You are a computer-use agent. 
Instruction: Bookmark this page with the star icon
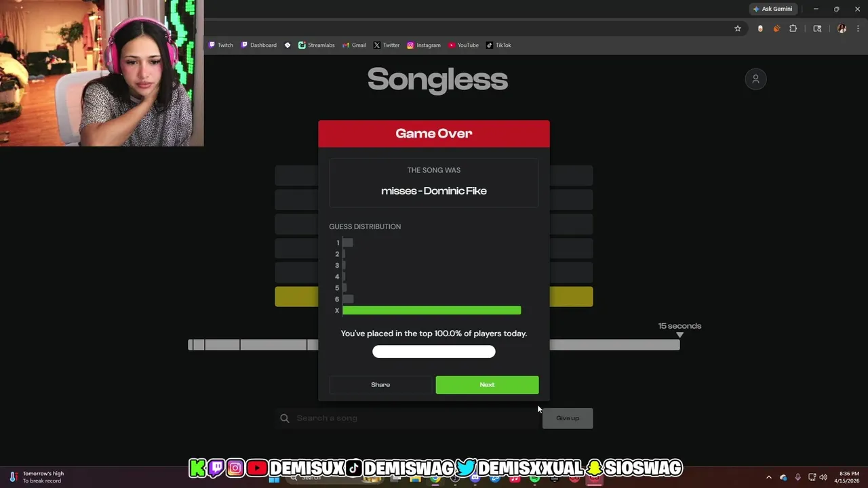pyautogui.click(x=738, y=28)
